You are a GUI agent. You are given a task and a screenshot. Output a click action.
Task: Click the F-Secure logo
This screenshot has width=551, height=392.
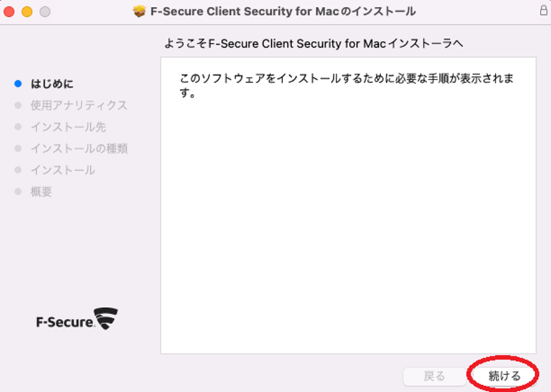click(77, 319)
